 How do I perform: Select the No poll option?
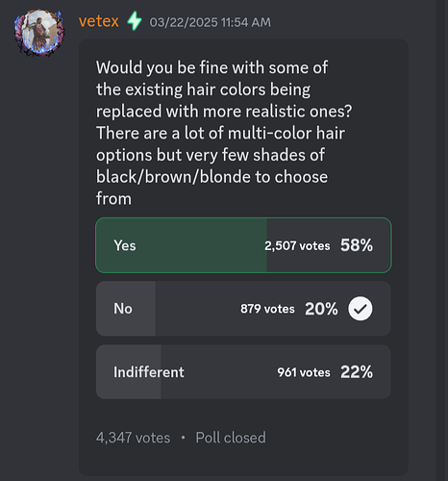pyautogui.click(x=243, y=309)
